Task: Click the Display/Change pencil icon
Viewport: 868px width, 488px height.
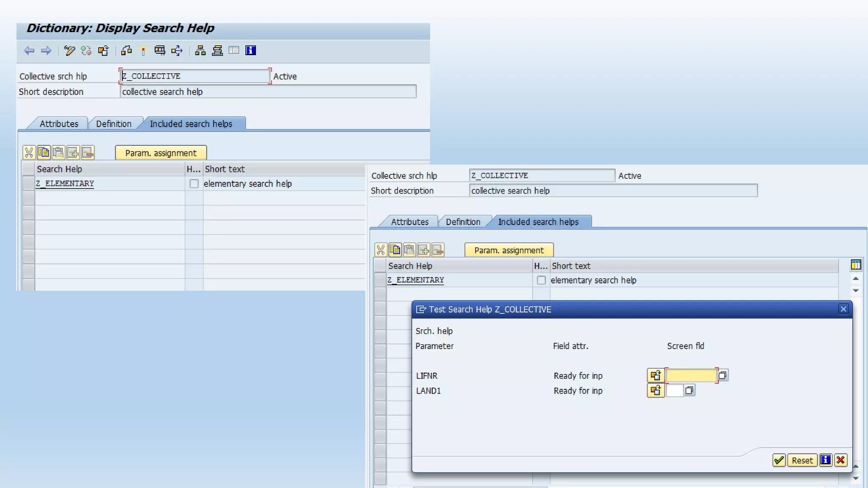Action: [x=70, y=51]
